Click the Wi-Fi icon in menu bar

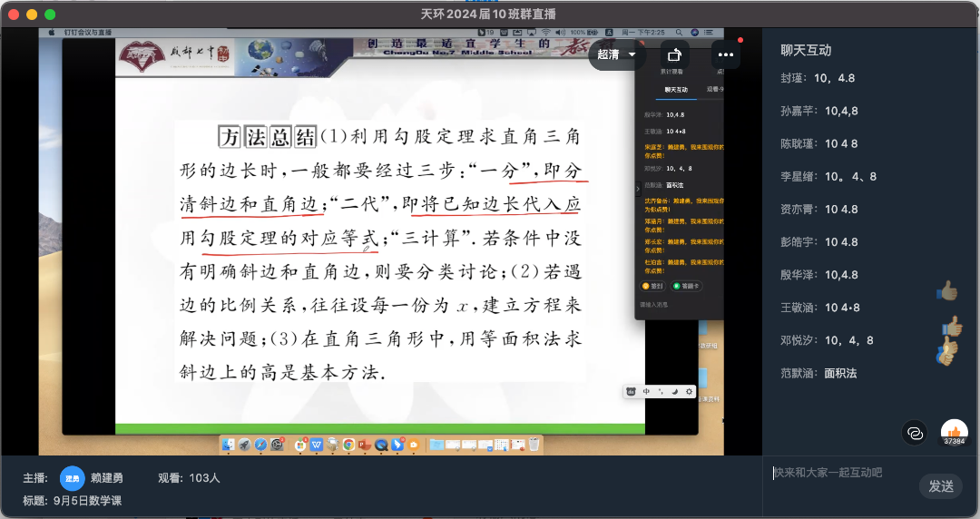(x=545, y=32)
